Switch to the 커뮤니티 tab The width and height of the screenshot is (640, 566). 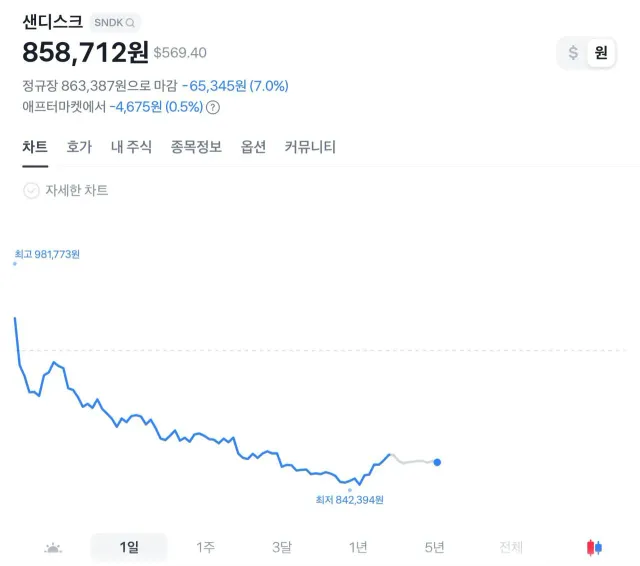310,147
